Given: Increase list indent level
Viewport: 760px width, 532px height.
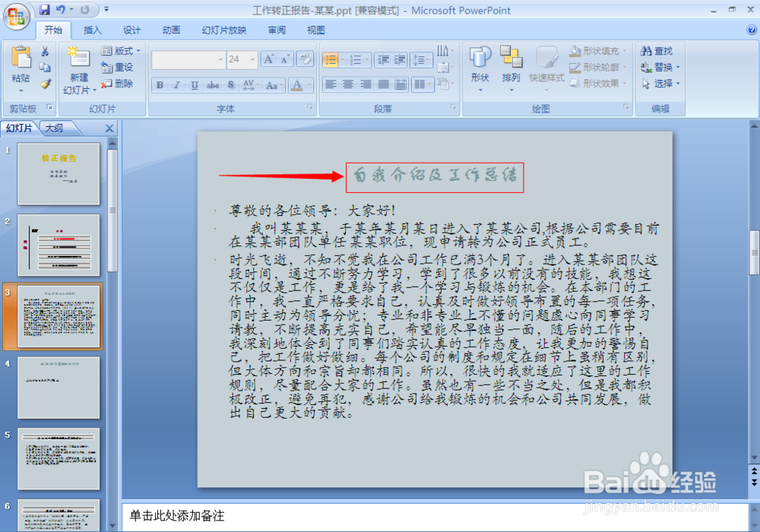Looking at the screenshot, I should [x=400, y=60].
